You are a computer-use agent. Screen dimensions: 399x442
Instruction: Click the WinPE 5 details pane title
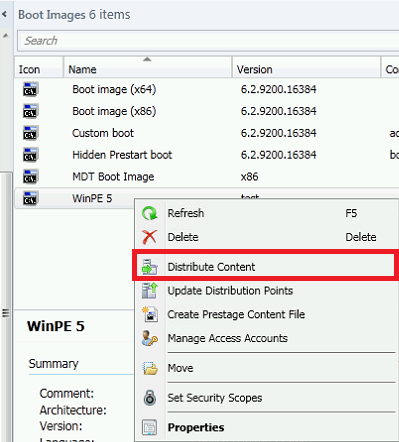56,326
